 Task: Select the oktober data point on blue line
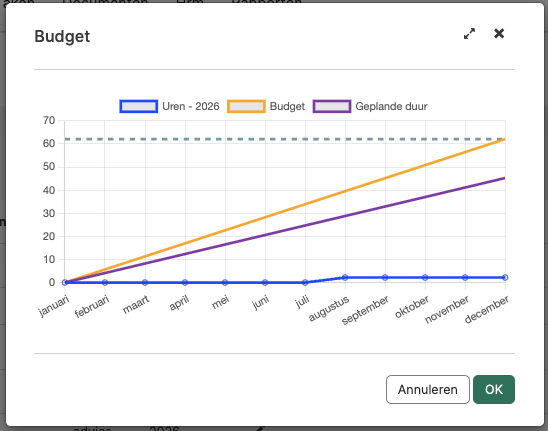[x=425, y=278]
